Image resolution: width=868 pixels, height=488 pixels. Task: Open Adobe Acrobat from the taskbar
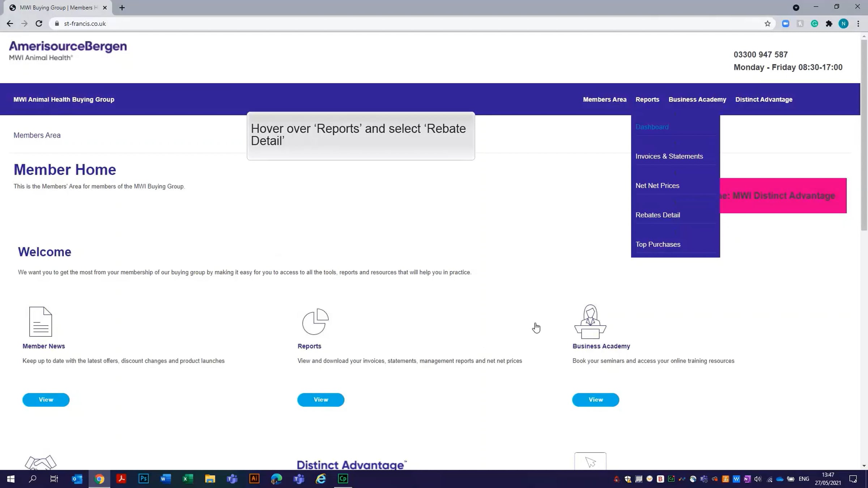tap(121, 479)
